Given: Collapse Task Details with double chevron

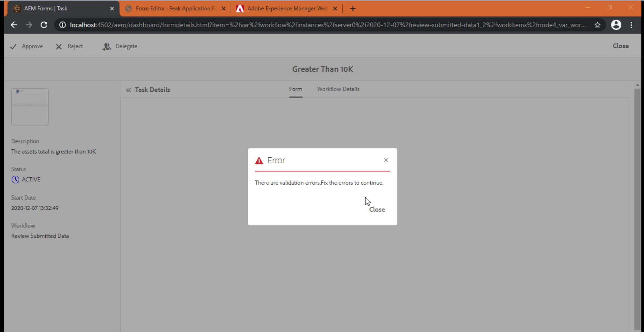Looking at the screenshot, I should click(128, 90).
